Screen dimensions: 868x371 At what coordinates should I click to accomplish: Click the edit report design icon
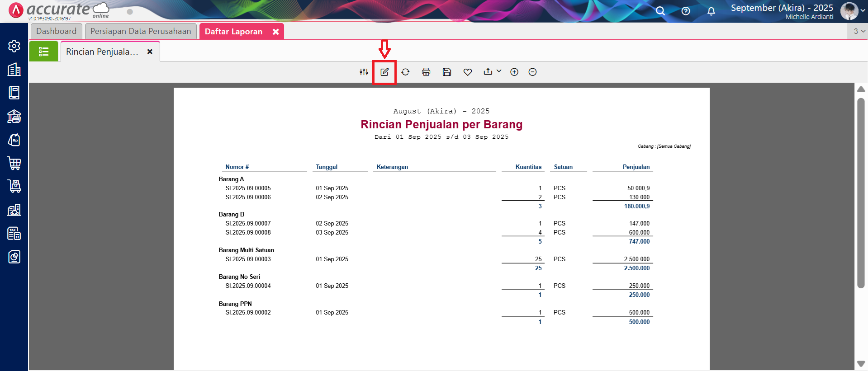(x=384, y=72)
